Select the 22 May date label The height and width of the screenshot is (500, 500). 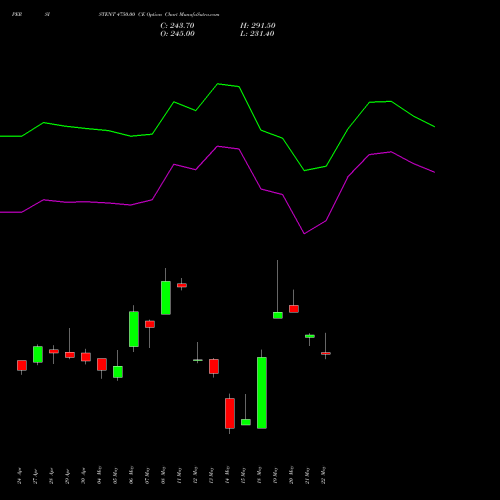coord(323,475)
